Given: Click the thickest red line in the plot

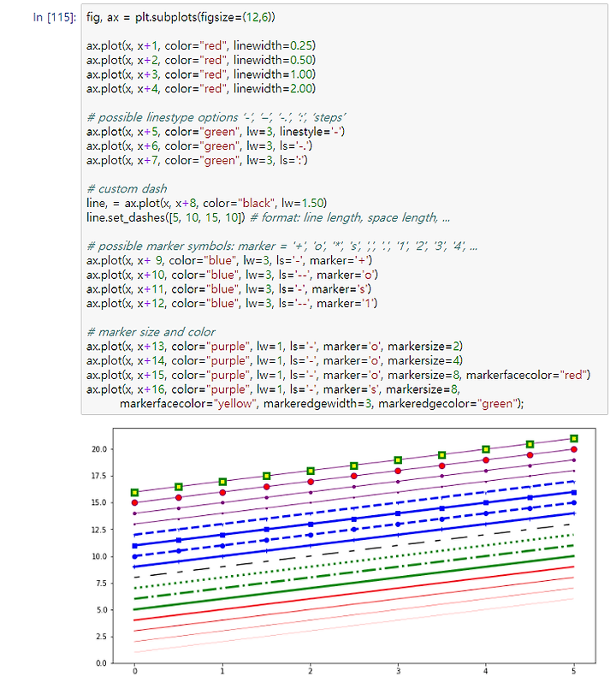Looking at the screenshot, I should point(354,594).
